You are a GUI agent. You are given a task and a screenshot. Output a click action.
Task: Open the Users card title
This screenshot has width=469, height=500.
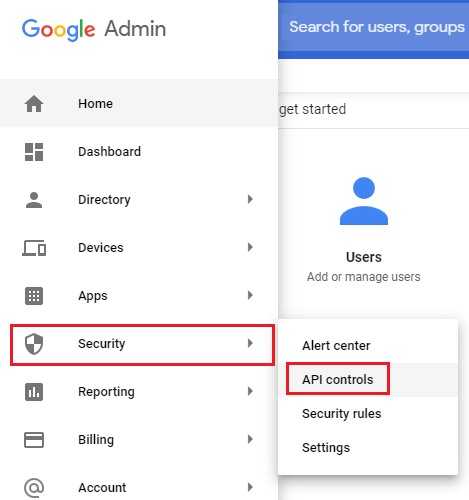coord(364,257)
